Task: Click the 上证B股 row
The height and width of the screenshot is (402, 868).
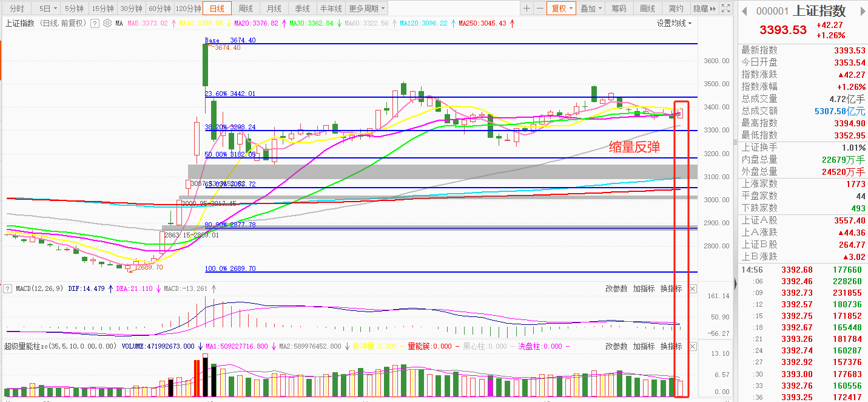Action: (x=803, y=245)
